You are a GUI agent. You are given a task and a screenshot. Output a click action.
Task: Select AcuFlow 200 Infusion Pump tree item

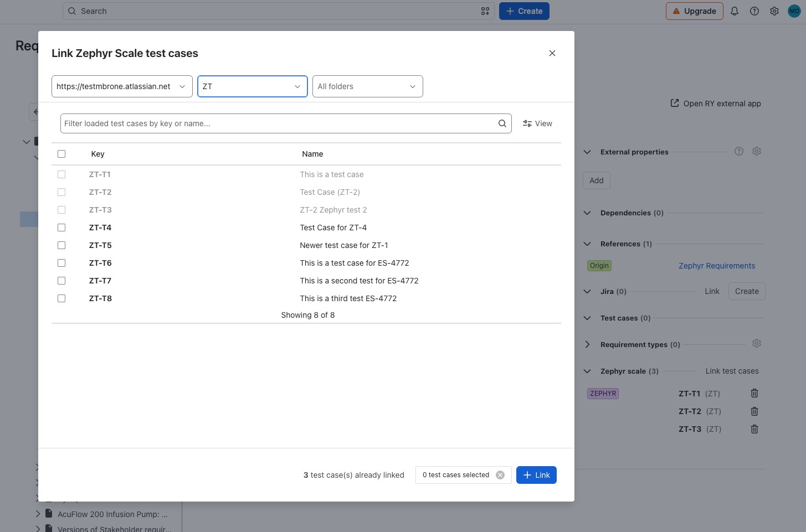(x=112, y=514)
